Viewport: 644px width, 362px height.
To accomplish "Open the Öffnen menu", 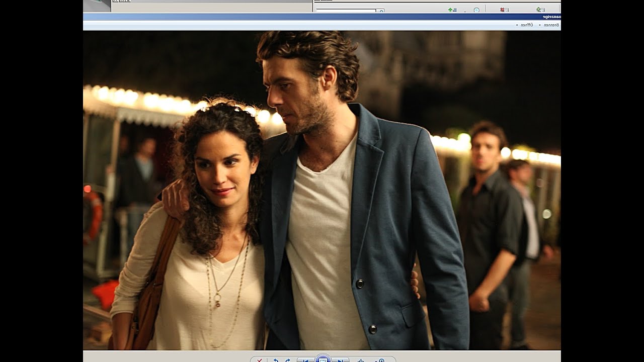I will [x=527, y=25].
